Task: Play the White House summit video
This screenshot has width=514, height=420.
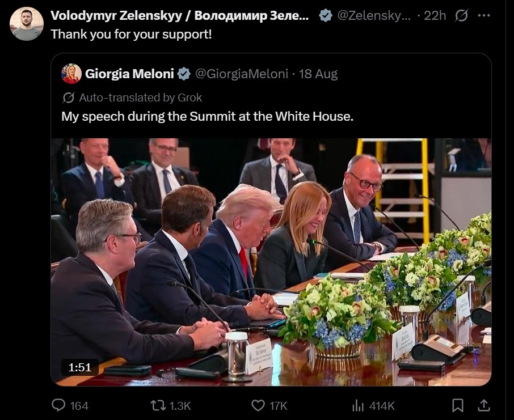Action: (x=271, y=262)
